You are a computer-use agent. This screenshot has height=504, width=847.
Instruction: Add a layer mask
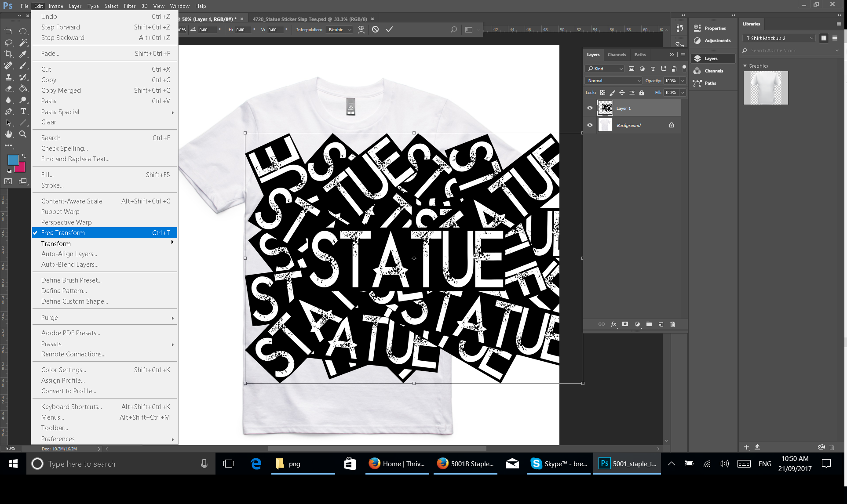[x=625, y=324]
